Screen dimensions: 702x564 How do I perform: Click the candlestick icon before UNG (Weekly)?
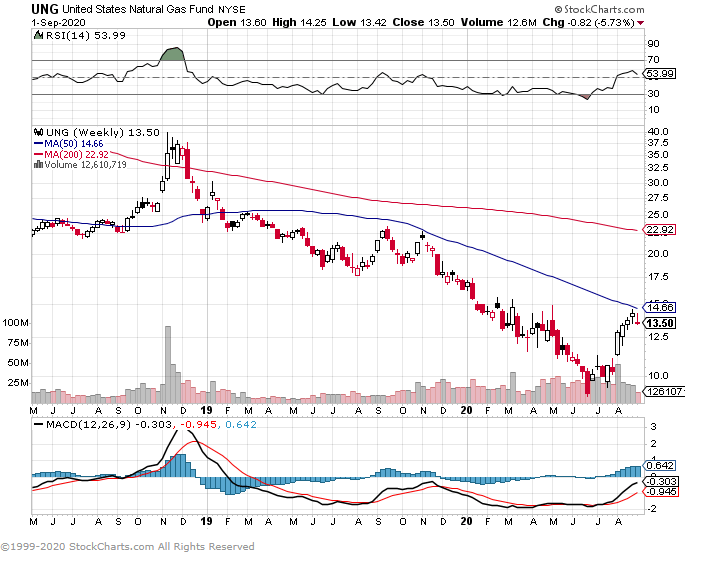click(39, 132)
